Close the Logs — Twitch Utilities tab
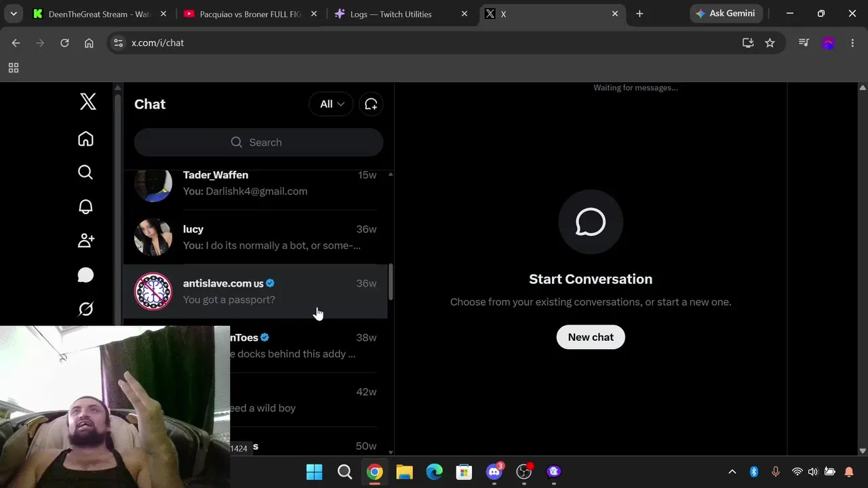Viewport: 868px width, 488px height. pyautogui.click(x=465, y=14)
